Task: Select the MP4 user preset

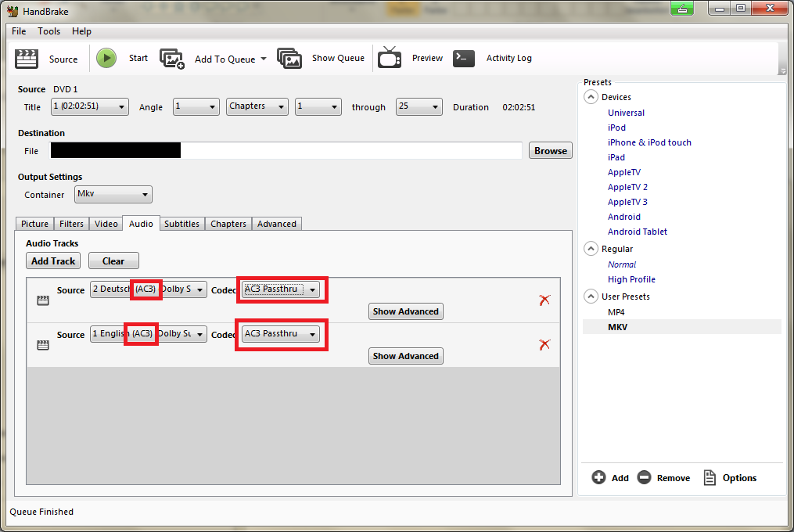Action: coord(616,312)
